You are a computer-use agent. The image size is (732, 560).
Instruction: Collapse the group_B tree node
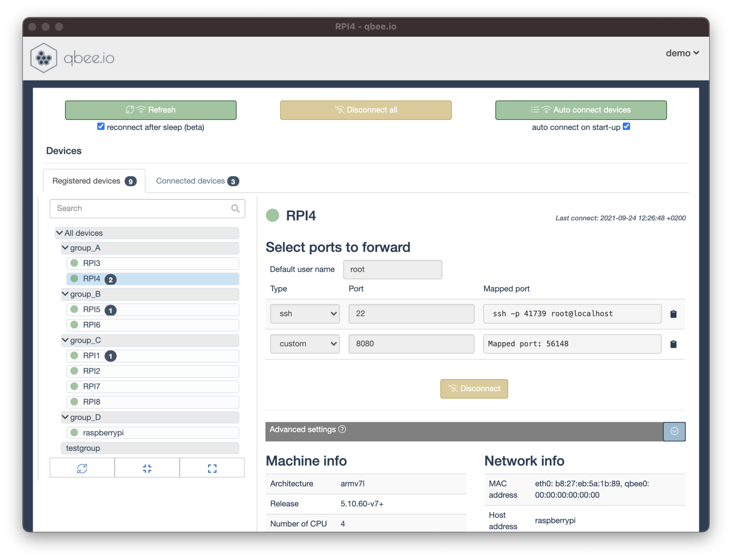click(x=65, y=294)
